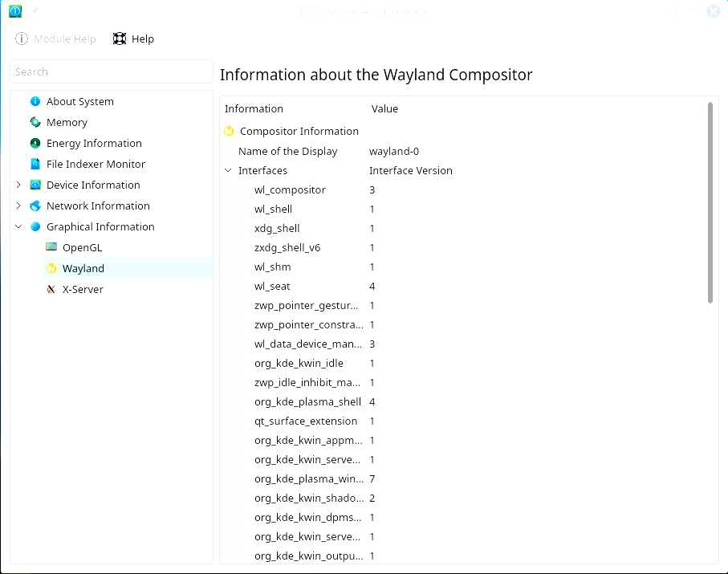Click the X-Server icon in sidebar
The width and height of the screenshot is (728, 574).
coord(51,290)
